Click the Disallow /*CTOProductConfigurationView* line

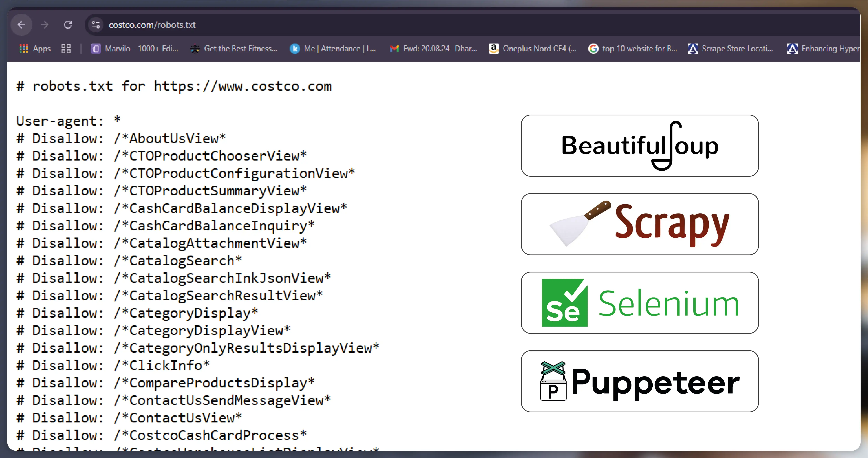click(x=186, y=174)
